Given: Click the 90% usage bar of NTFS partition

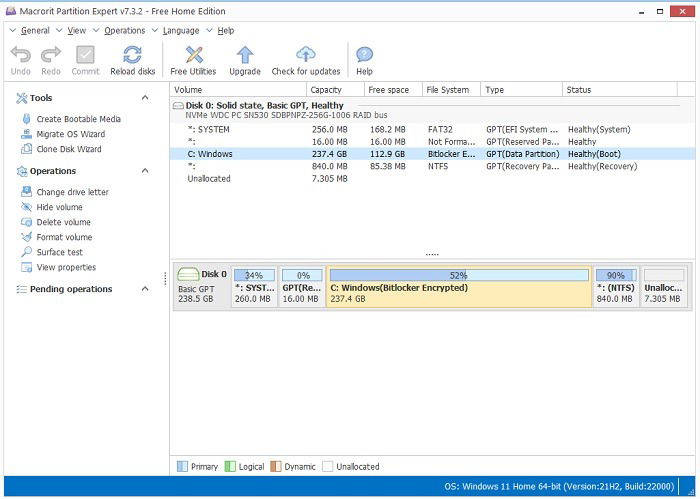Looking at the screenshot, I should click(x=616, y=275).
